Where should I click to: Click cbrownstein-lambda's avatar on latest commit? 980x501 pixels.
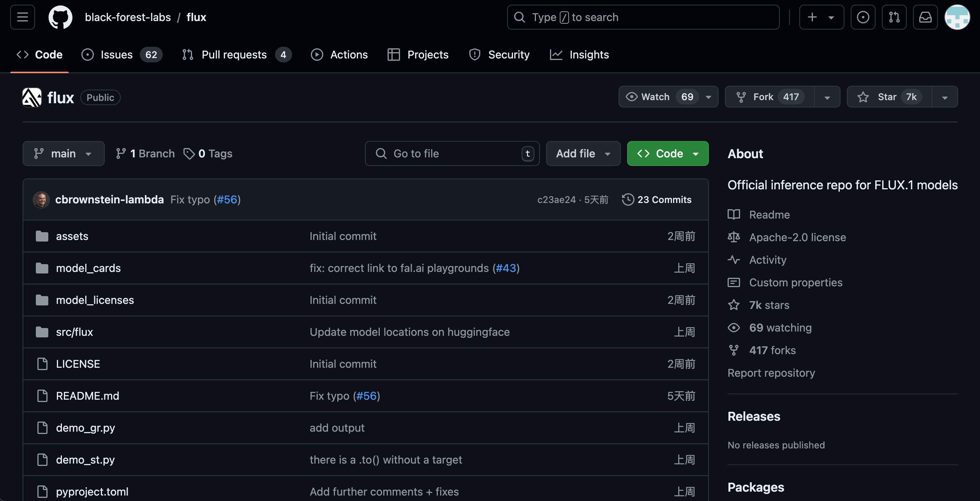click(x=41, y=199)
